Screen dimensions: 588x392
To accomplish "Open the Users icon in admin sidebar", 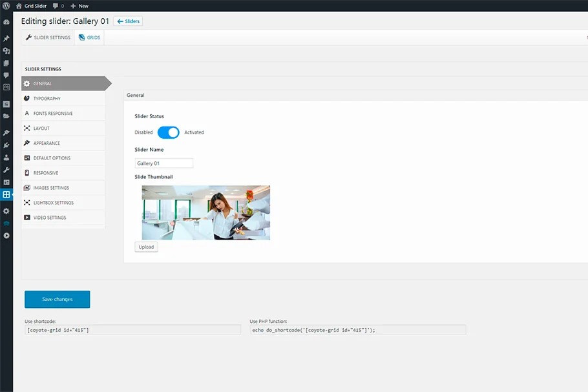I will coord(6,157).
